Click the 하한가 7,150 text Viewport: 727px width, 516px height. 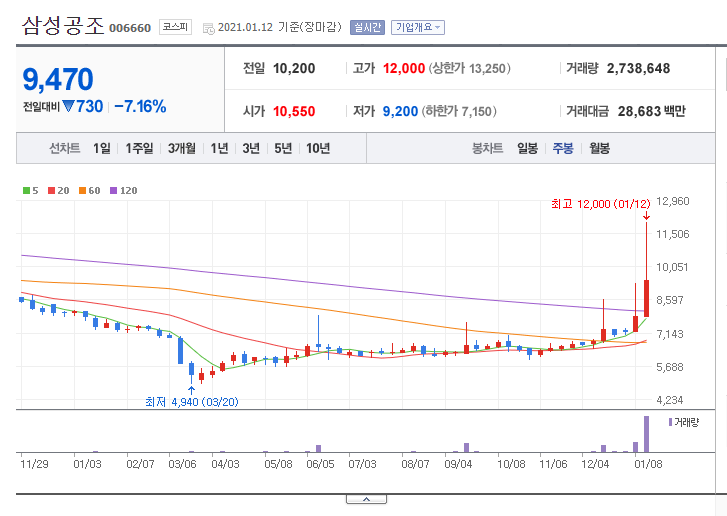[459, 111]
